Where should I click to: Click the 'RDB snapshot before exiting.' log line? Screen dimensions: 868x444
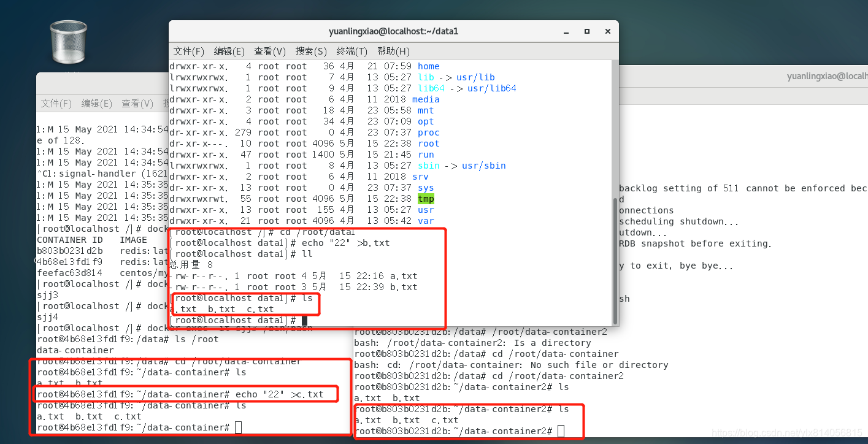[695, 243]
